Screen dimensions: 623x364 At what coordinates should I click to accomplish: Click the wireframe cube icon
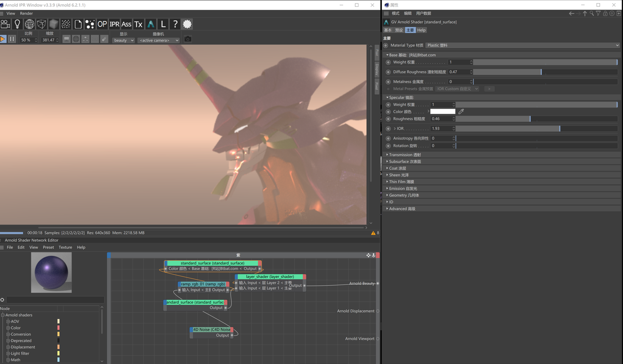(x=42, y=24)
